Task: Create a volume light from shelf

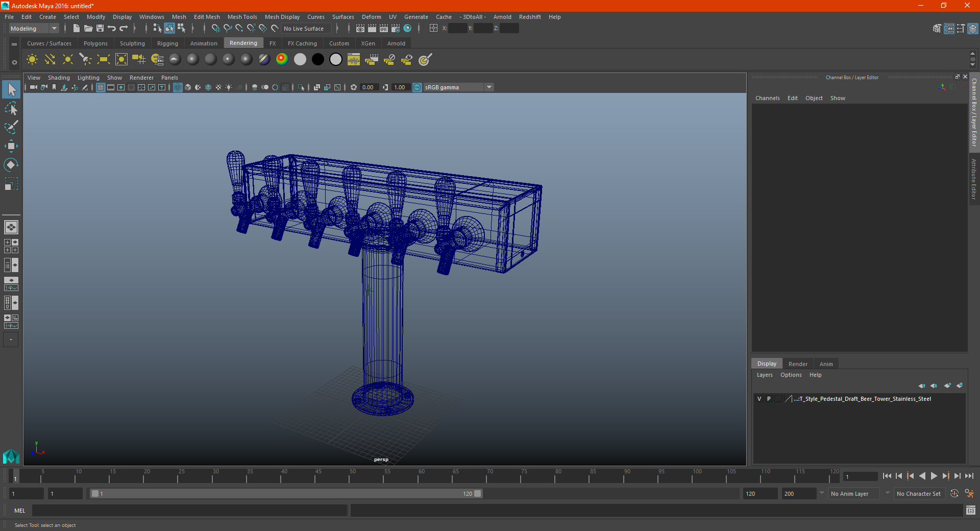Action: pos(121,60)
